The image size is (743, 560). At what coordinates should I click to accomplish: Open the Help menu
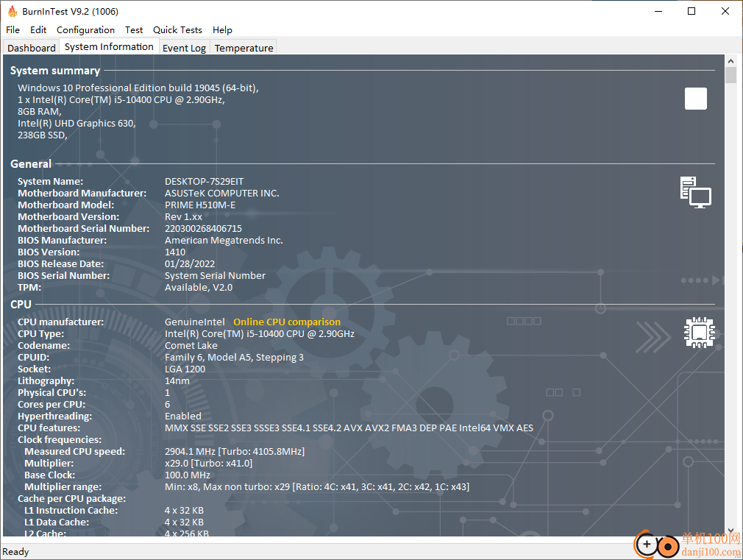[x=222, y=30]
